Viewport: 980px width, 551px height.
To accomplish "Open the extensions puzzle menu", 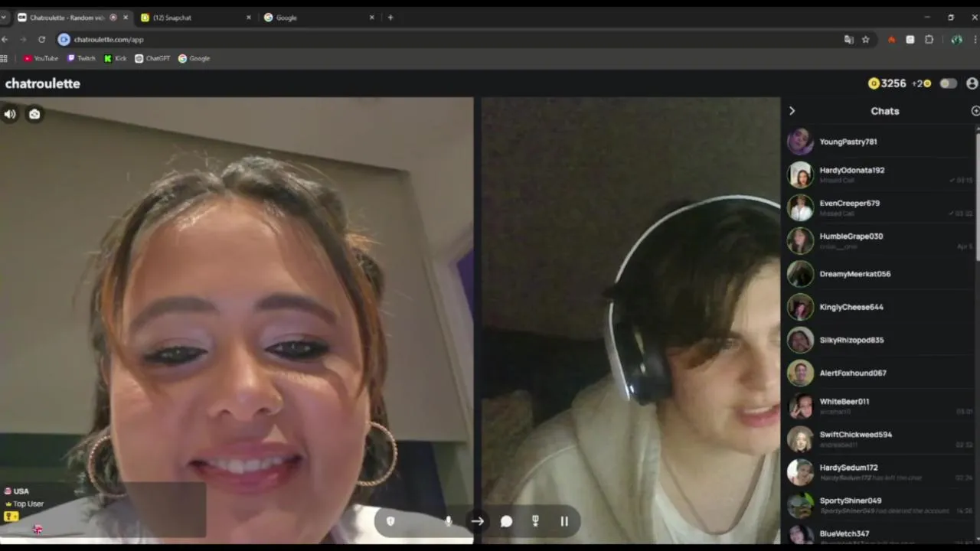I will 929,39.
